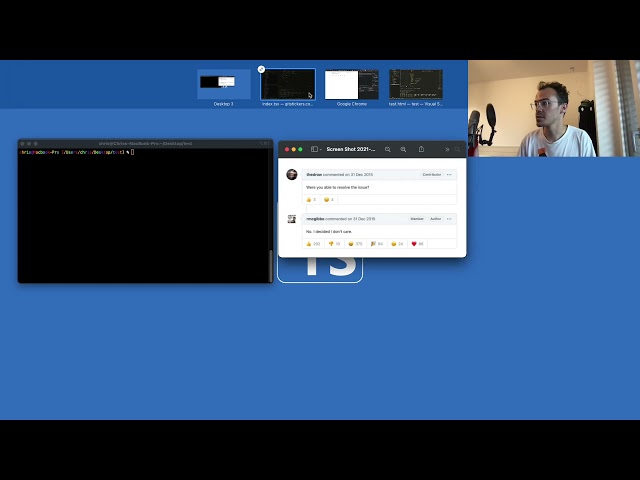Select the Terminal window title bar
This screenshot has width=640, height=480.
[x=145, y=143]
